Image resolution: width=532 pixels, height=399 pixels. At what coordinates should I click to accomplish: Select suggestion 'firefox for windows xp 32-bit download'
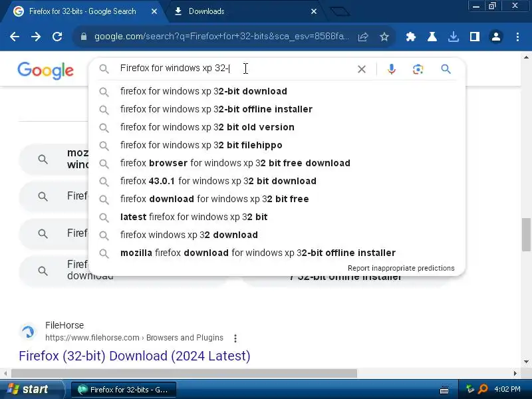[277, 91]
